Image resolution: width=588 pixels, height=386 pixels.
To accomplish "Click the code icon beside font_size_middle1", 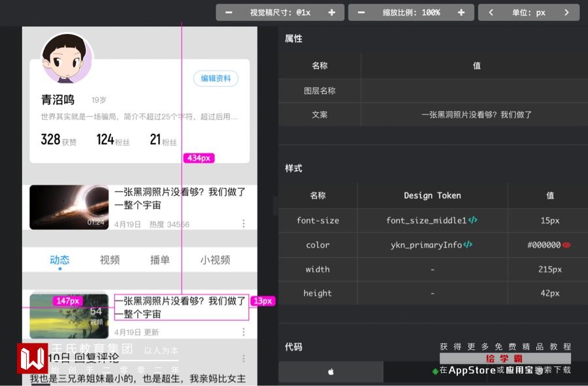I will tap(472, 220).
